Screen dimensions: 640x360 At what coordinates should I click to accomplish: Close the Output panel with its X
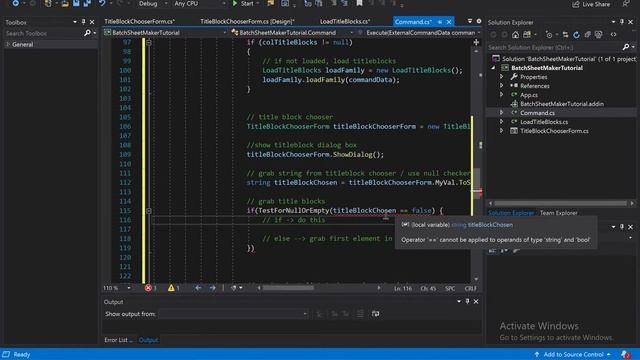click(476, 302)
